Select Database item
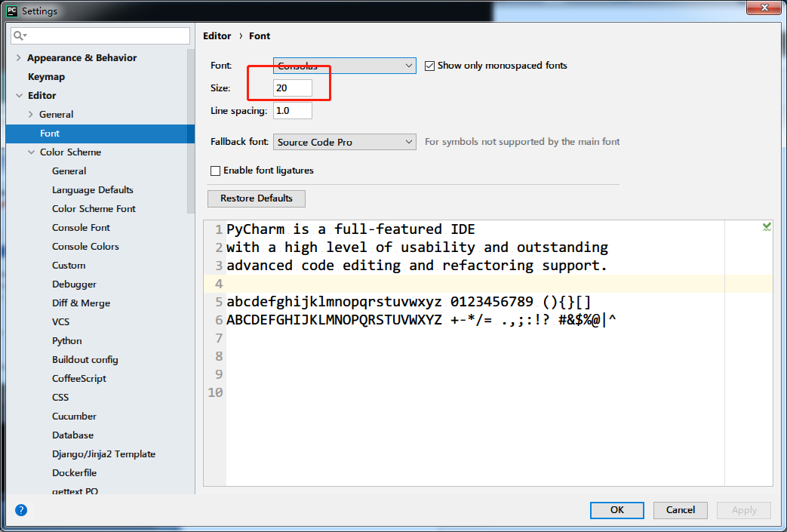This screenshot has height=532, width=787. (72, 435)
